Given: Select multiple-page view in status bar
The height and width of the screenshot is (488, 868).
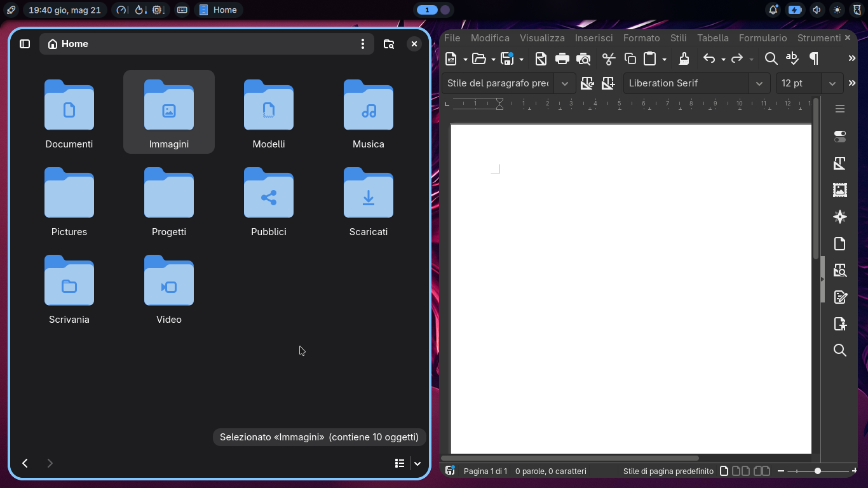Looking at the screenshot, I should 741,471.
